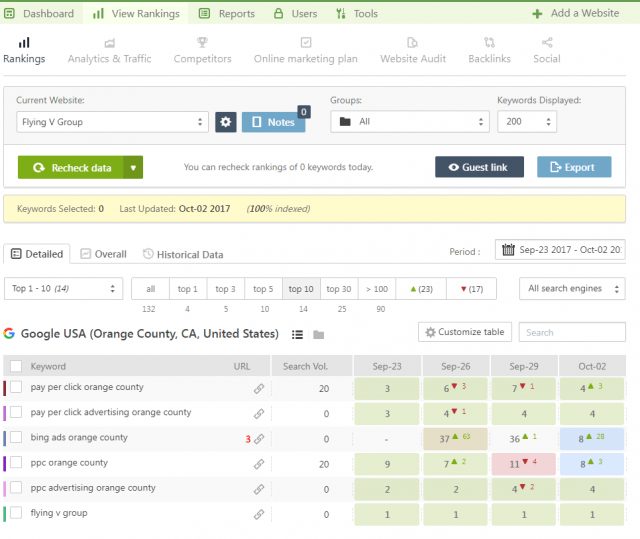Open the Reports menu item
This screenshot has height=539, width=640.
(227, 13)
